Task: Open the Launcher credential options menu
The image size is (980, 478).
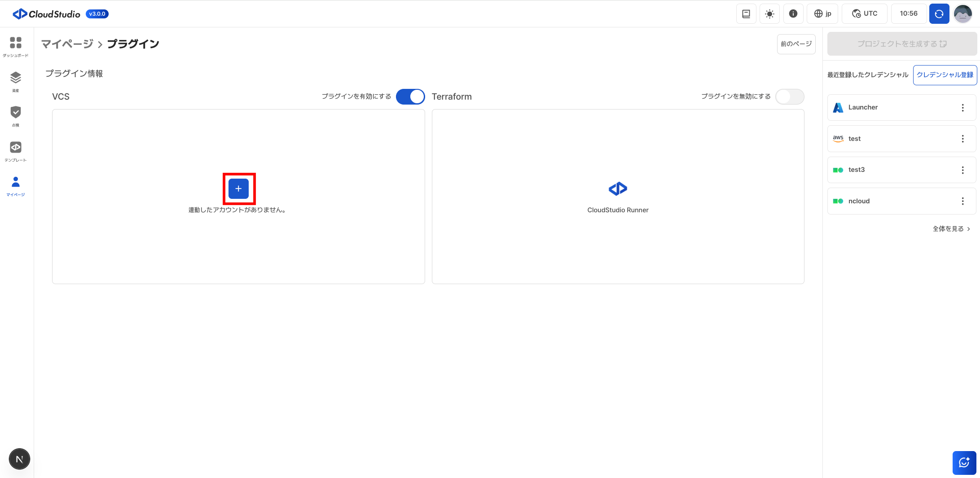Action: coord(962,108)
